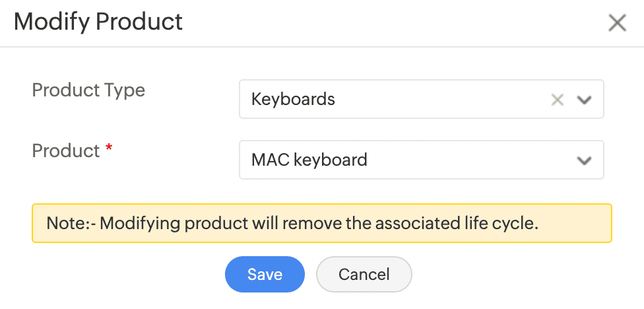Expand the Product Type dropdown arrow

(583, 100)
